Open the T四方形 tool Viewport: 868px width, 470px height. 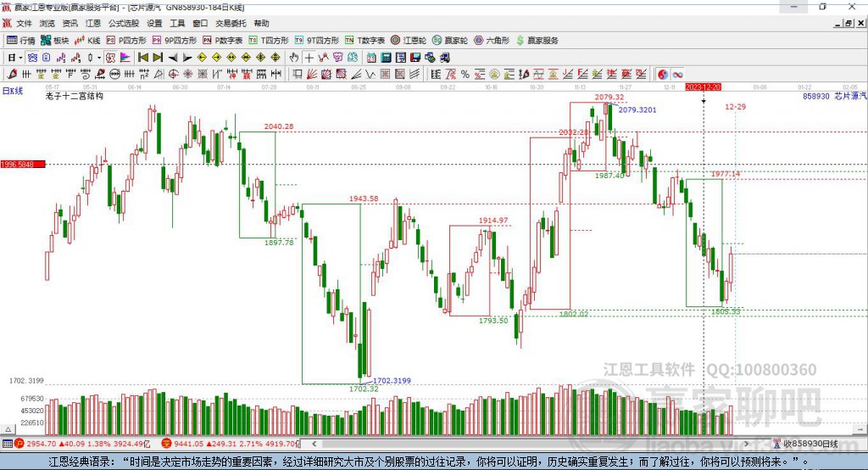[x=269, y=41]
